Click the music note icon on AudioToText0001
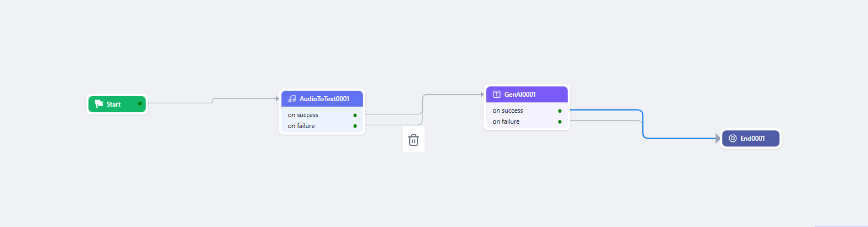Viewport: 868px width, 227px height. [292, 99]
